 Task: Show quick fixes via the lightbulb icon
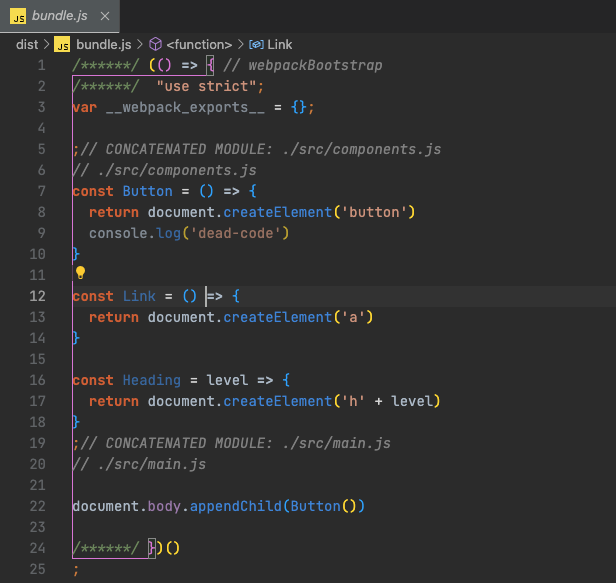pyautogui.click(x=81, y=272)
